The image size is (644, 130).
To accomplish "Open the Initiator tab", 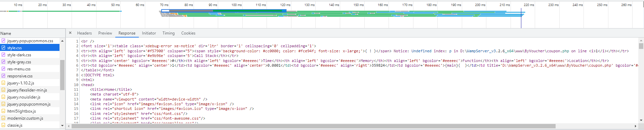I will point(149,33).
